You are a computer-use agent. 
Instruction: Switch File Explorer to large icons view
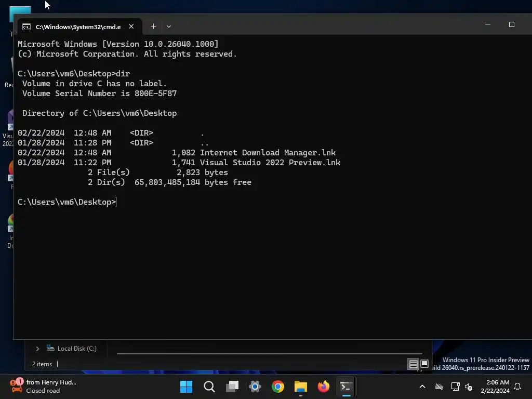pyautogui.click(x=424, y=364)
